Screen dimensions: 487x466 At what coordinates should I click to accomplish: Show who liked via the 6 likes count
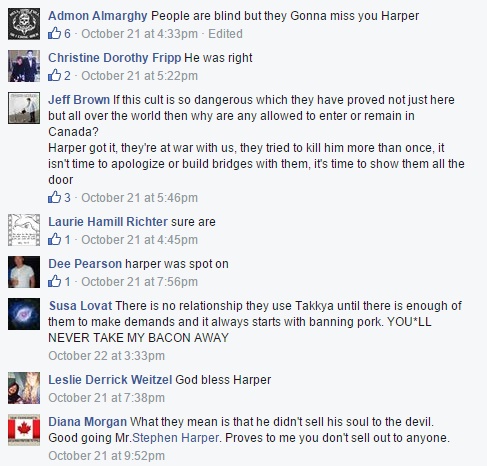click(x=67, y=34)
